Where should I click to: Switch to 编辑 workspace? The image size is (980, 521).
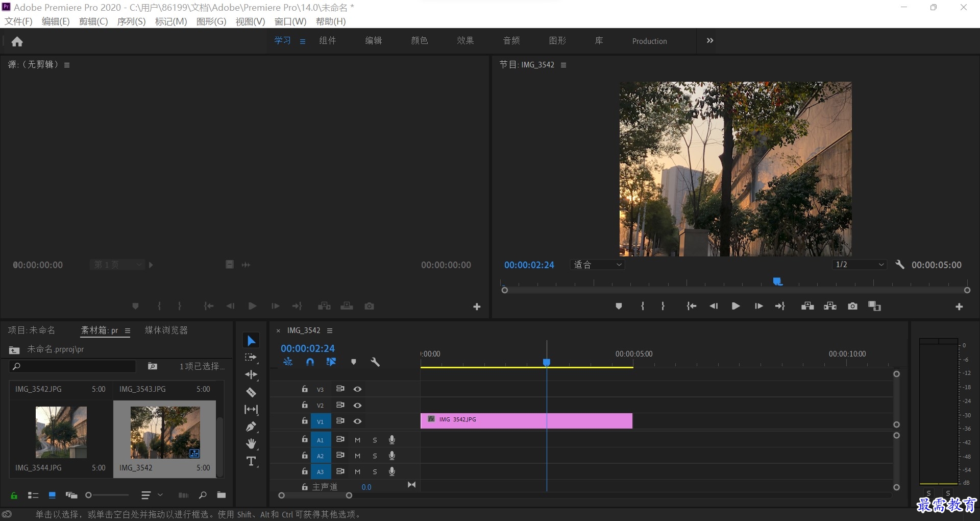click(374, 41)
